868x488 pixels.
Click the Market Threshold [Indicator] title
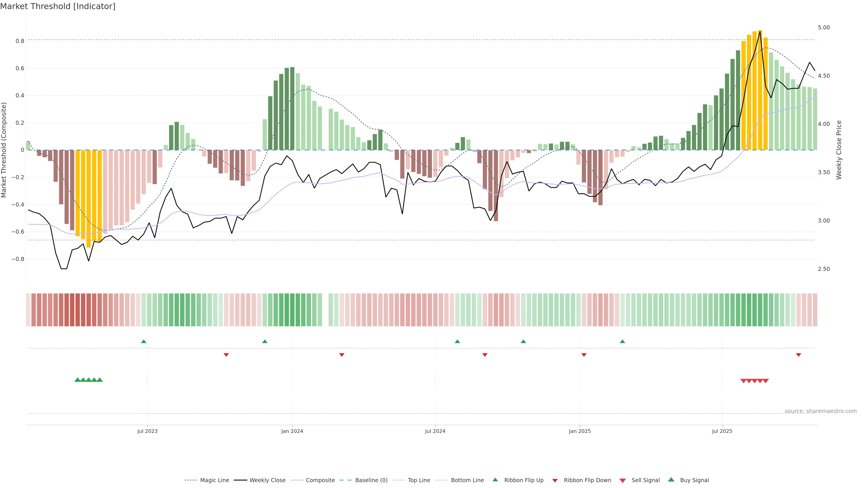(58, 6)
